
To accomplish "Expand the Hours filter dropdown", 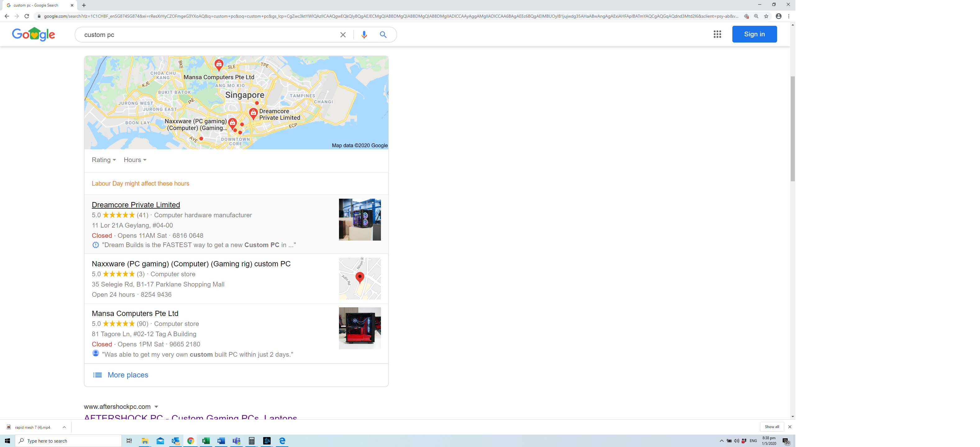I will tap(135, 160).
